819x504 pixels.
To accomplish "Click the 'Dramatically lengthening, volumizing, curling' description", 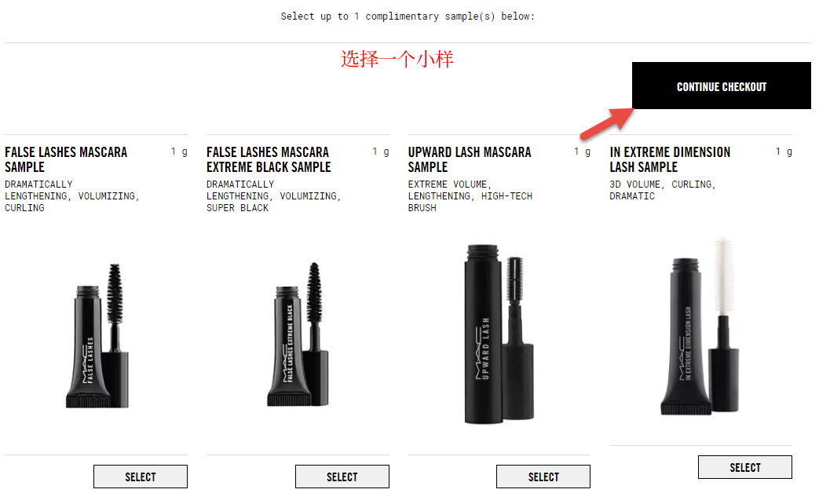I will coord(72,195).
